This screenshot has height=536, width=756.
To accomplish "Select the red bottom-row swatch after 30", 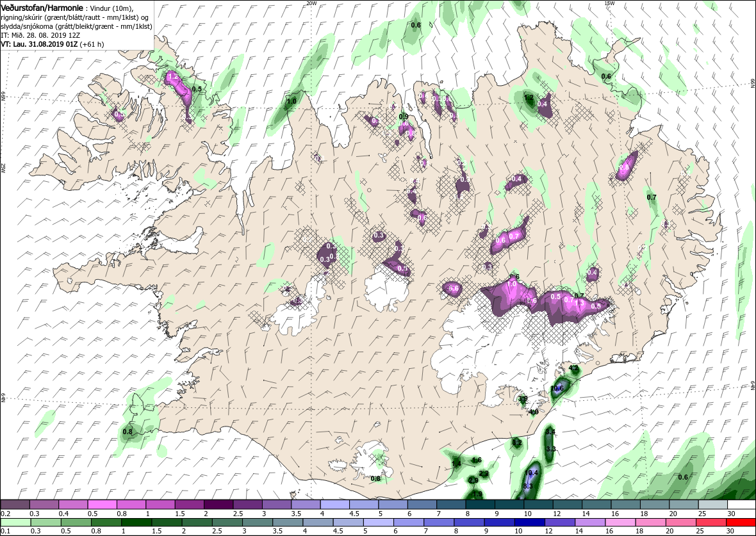I will [x=741, y=523].
